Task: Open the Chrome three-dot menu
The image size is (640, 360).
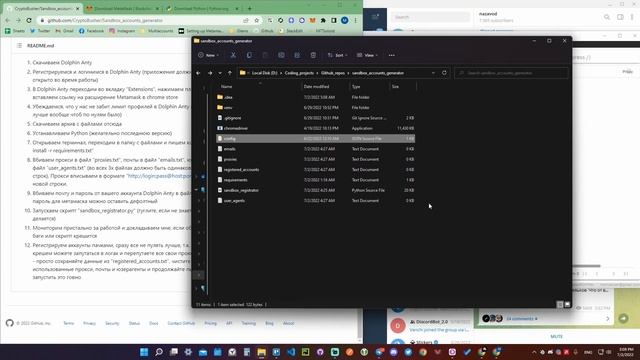Action: click(356, 20)
